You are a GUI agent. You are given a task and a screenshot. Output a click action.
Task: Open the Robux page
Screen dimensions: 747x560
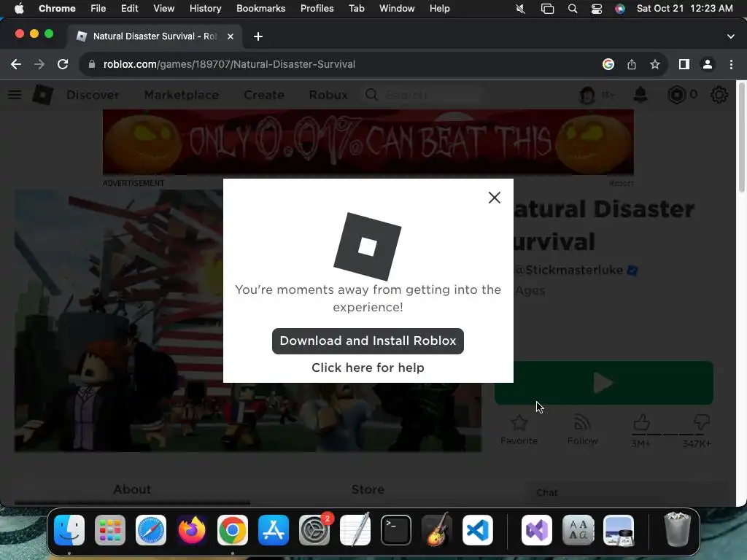point(328,95)
